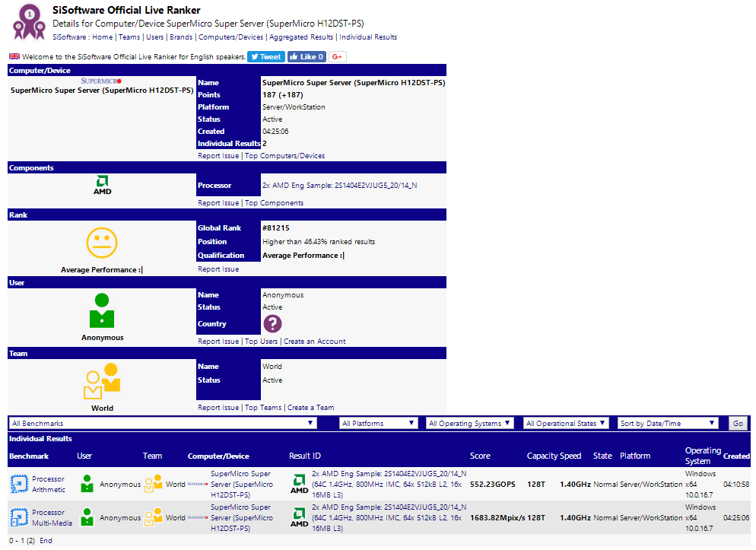The width and height of the screenshot is (756, 550).
Task: Open Individual Results in top navigation
Action: [368, 37]
